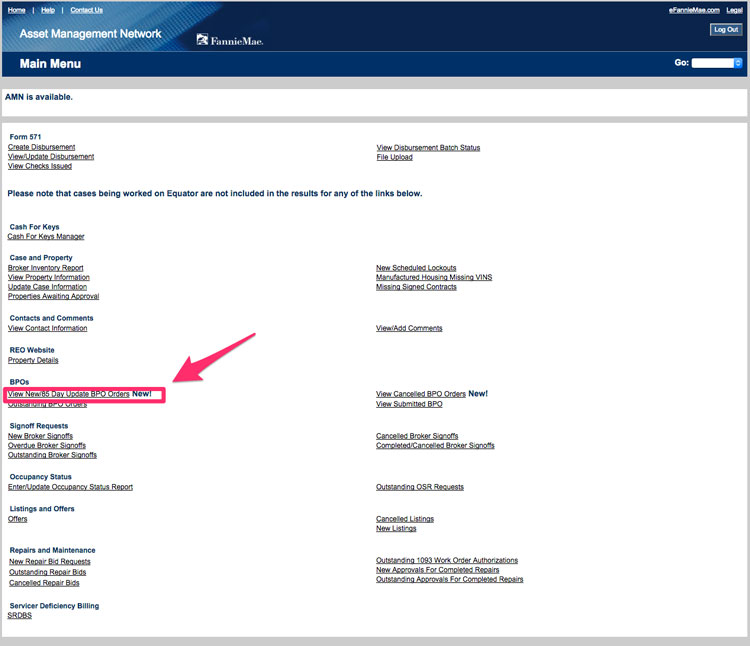Click the 'Asset Management Network' title

[x=90, y=34]
